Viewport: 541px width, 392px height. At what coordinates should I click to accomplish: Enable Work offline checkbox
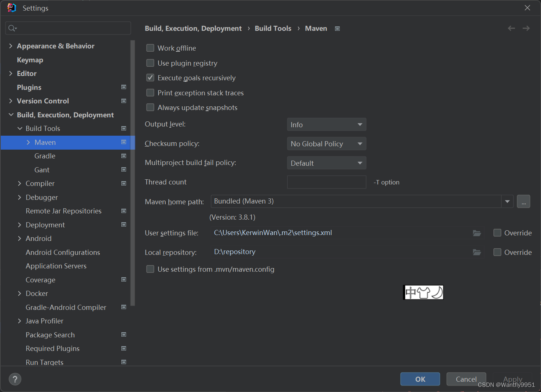pyautogui.click(x=150, y=48)
